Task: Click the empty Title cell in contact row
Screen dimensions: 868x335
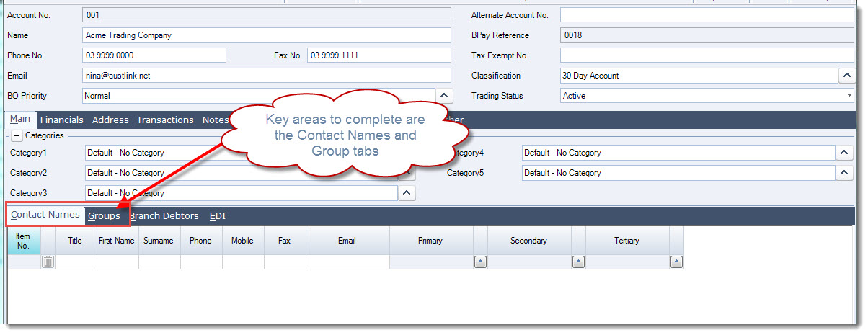Action: click(75, 262)
